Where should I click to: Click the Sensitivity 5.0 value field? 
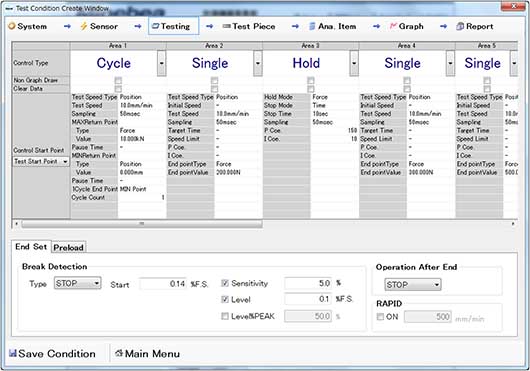click(x=308, y=283)
